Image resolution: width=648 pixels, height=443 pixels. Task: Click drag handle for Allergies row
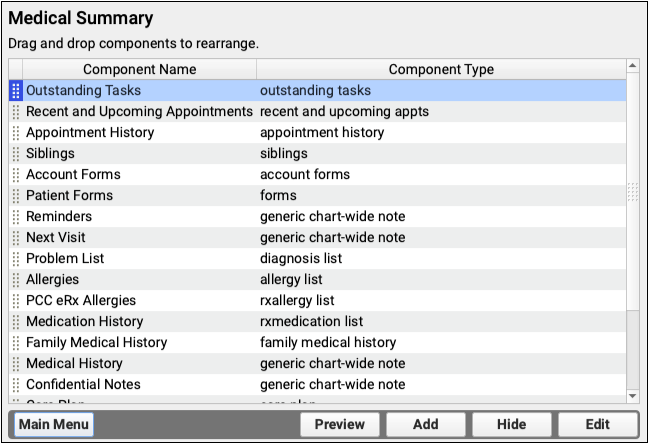(x=15, y=279)
